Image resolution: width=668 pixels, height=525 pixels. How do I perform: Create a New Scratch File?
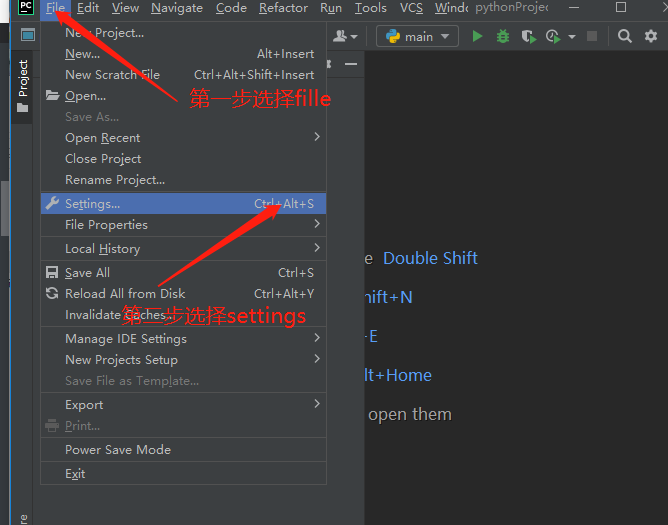click(x=183, y=75)
